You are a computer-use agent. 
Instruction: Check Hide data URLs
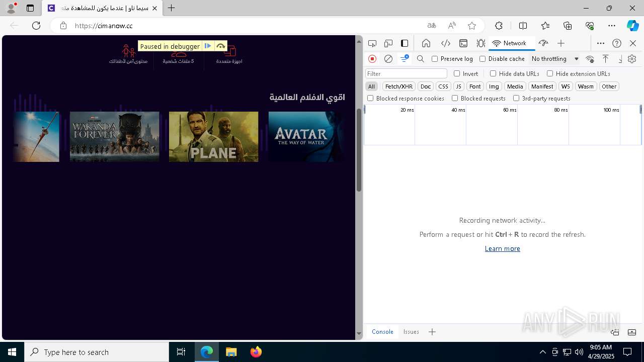pyautogui.click(x=493, y=73)
